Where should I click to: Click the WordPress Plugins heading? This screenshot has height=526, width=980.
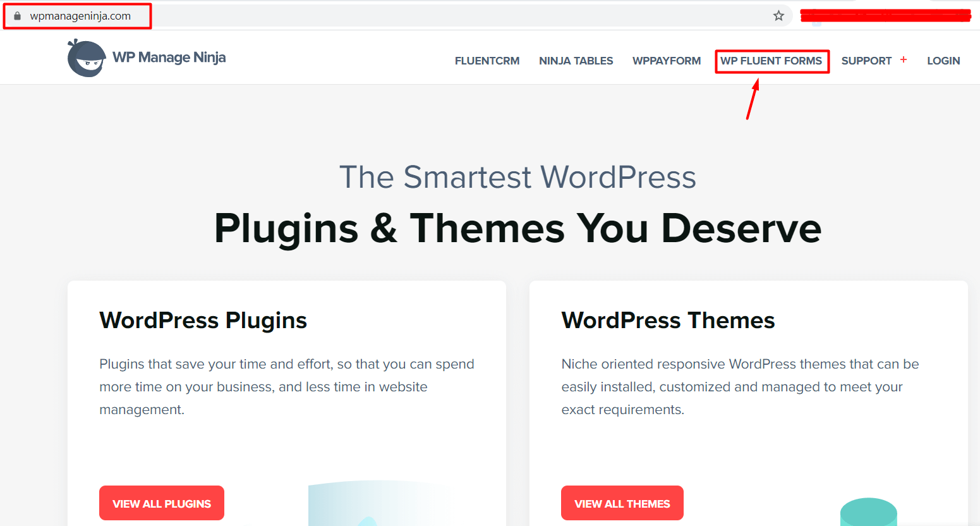point(203,321)
